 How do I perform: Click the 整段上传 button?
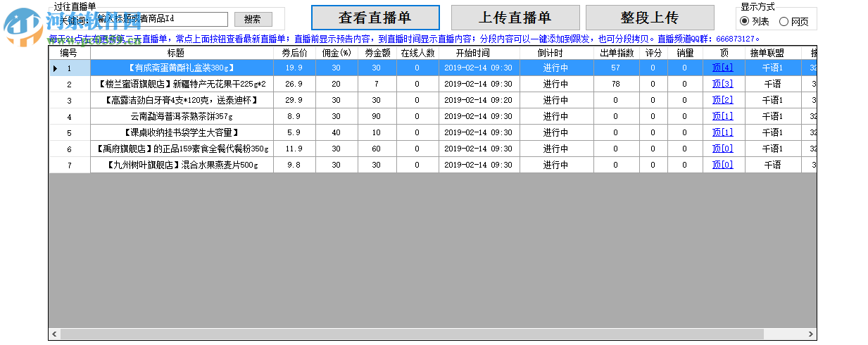[650, 18]
